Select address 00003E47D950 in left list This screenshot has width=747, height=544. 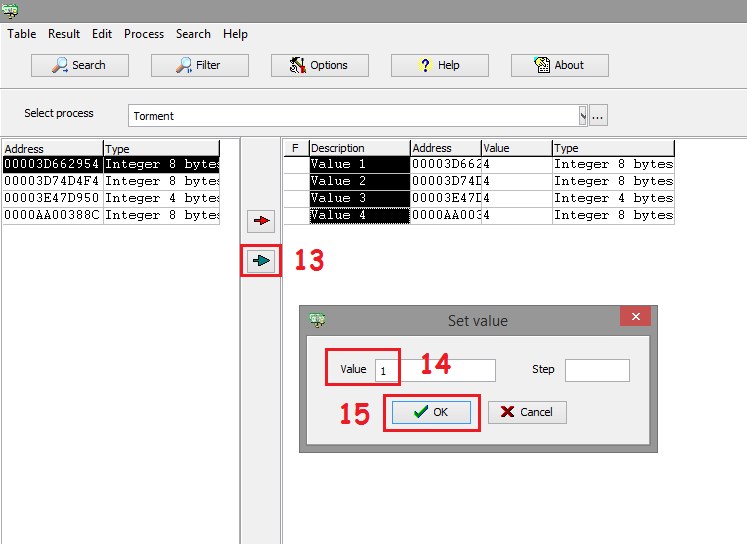(x=52, y=199)
